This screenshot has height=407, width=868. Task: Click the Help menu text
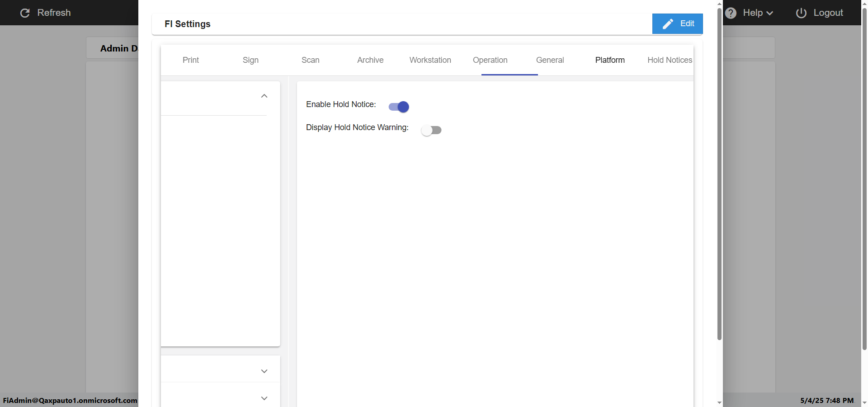click(753, 13)
